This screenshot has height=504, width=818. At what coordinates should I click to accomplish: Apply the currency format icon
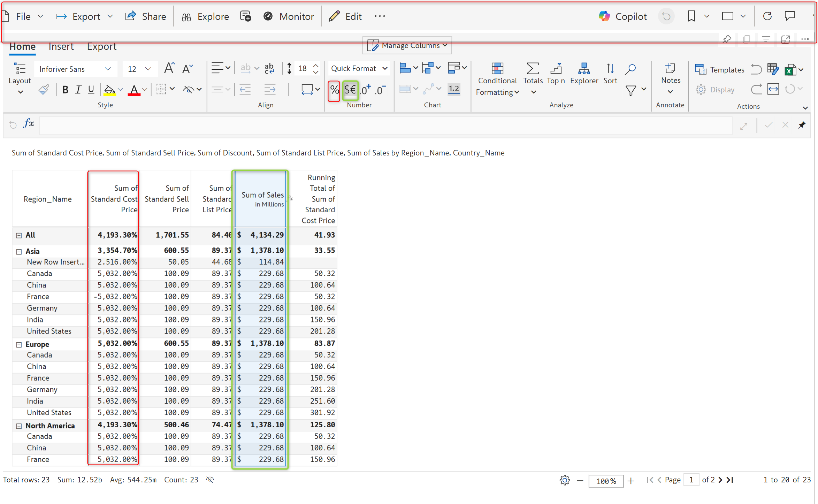[350, 90]
